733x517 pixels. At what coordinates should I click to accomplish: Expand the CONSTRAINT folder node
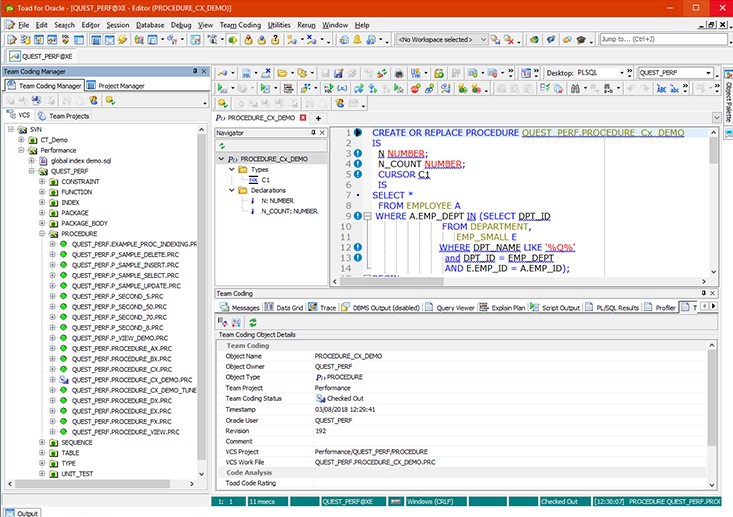coord(42,181)
